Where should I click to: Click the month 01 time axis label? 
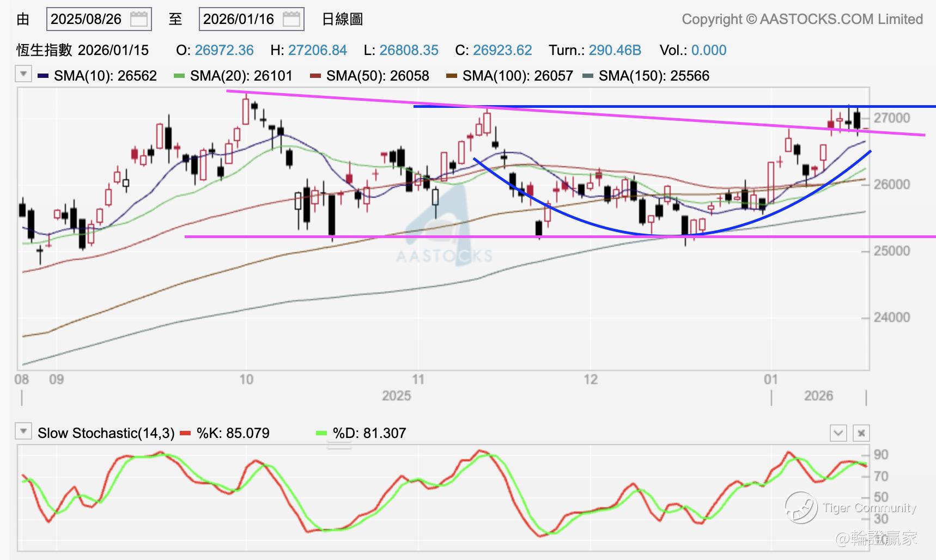click(770, 379)
